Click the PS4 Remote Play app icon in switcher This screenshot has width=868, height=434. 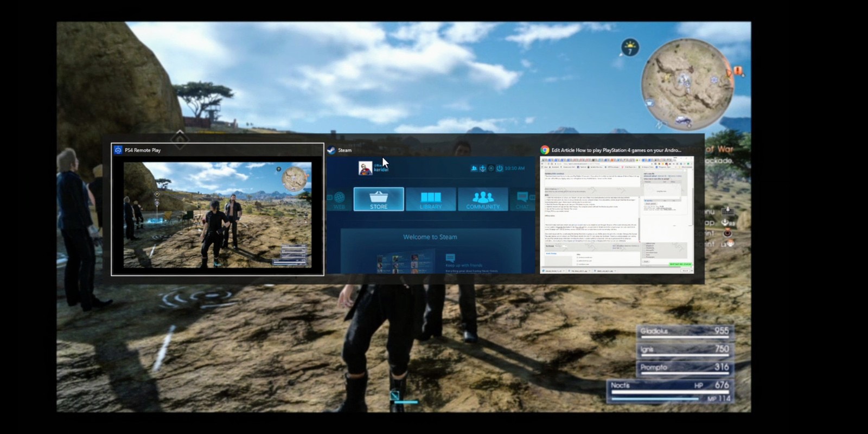point(118,150)
